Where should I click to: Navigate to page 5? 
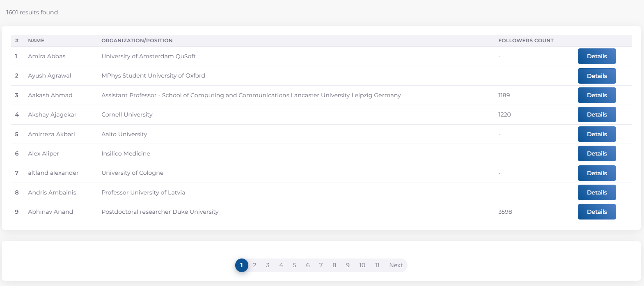click(294, 265)
